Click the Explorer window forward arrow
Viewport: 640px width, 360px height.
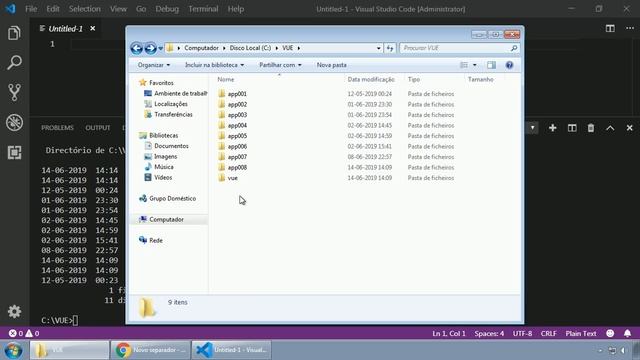coord(150,48)
